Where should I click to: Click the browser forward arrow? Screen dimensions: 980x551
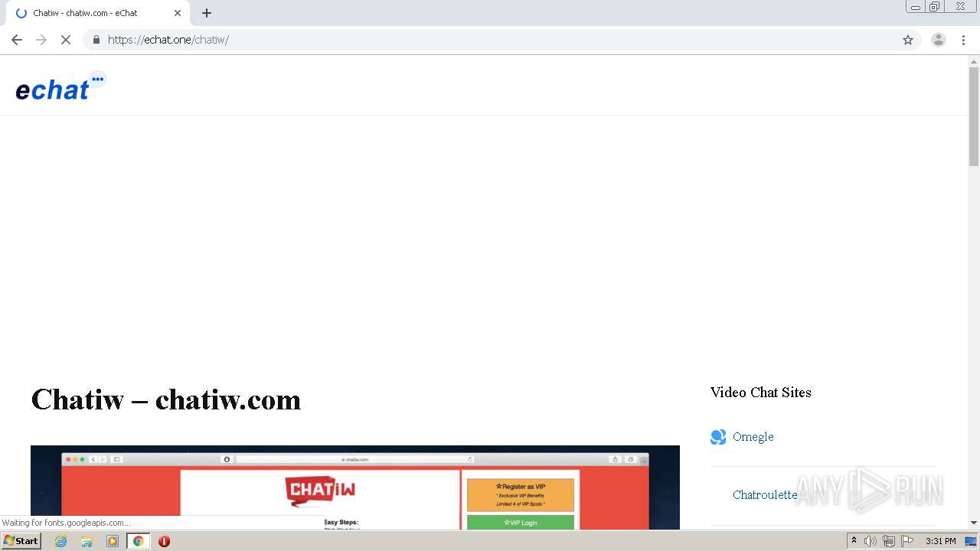click(x=41, y=40)
